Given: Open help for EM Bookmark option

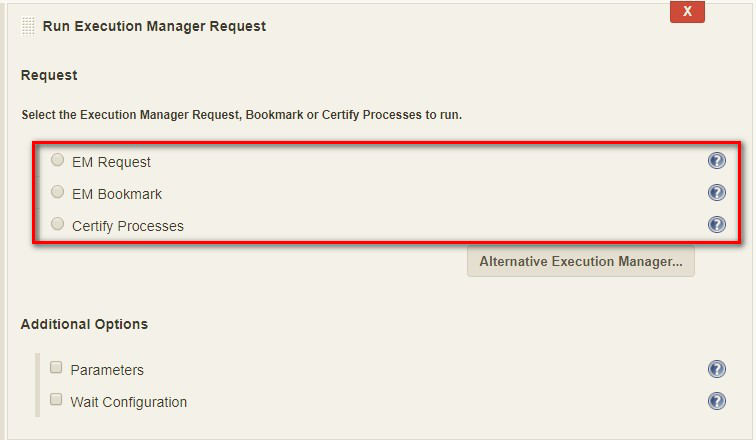Looking at the screenshot, I should point(716,192).
